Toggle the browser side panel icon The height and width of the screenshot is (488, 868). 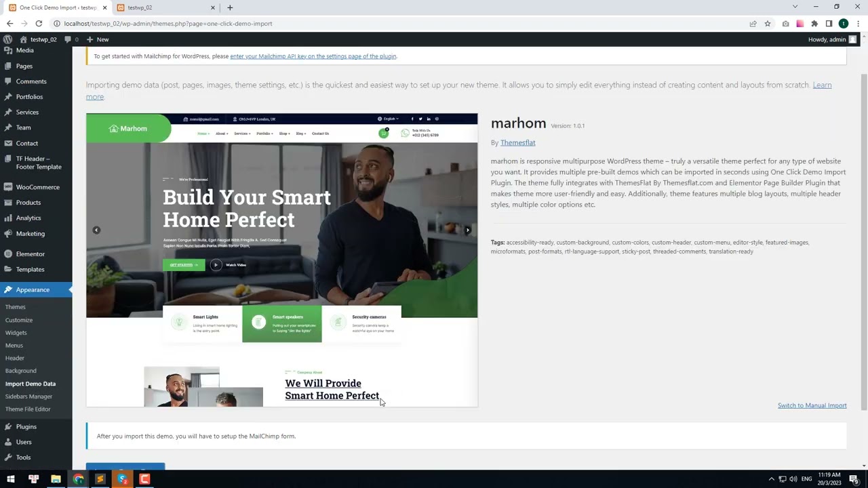click(x=829, y=23)
